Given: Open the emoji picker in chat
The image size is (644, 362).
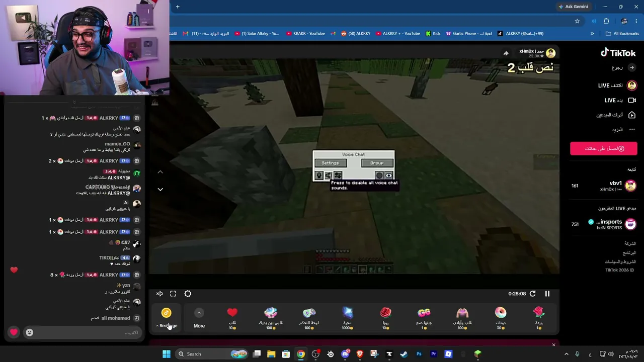Looking at the screenshot, I should coord(30,332).
